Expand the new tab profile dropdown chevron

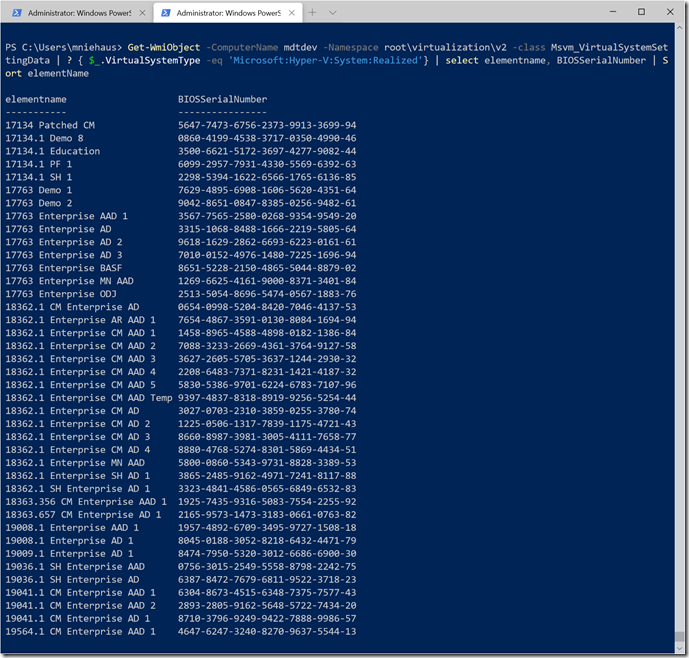pos(339,13)
